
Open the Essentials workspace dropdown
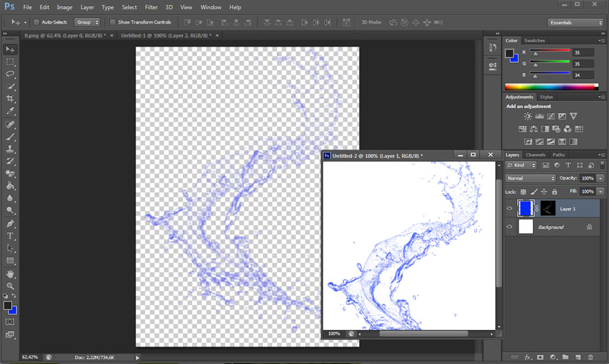click(x=575, y=22)
